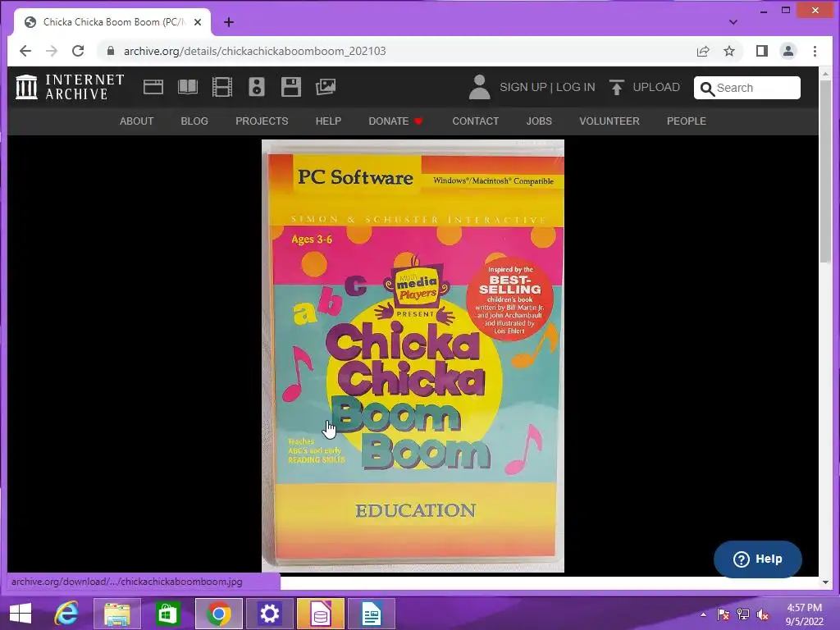Open Chrome side panel icon
The image size is (840, 630).
tap(762, 51)
